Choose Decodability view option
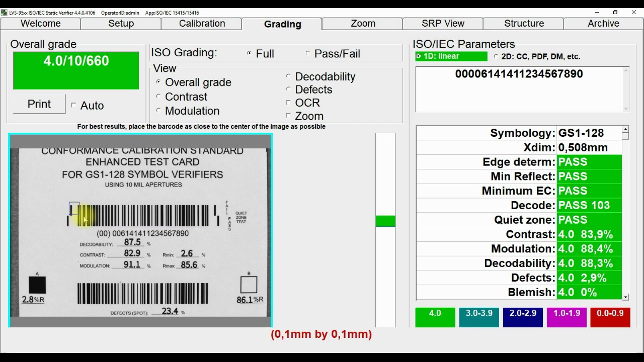The height and width of the screenshot is (362, 644). [288, 76]
